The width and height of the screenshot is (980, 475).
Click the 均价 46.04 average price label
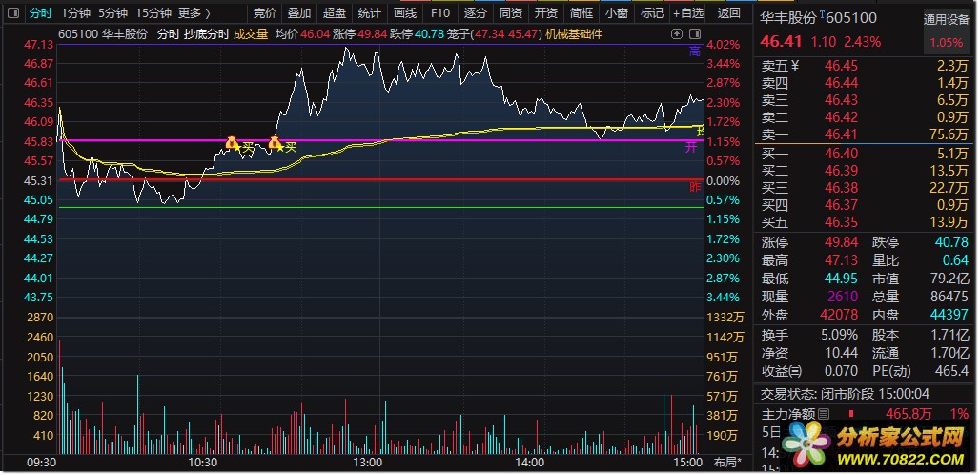click(302, 34)
